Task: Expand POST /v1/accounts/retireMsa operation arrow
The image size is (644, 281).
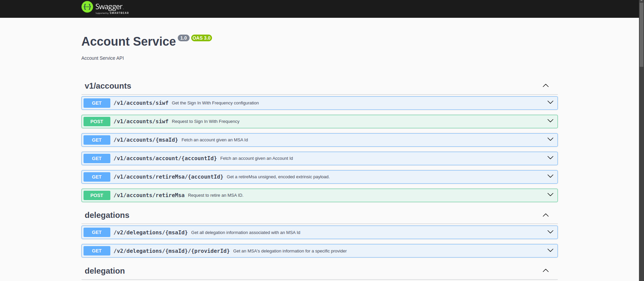Action: pyautogui.click(x=550, y=195)
